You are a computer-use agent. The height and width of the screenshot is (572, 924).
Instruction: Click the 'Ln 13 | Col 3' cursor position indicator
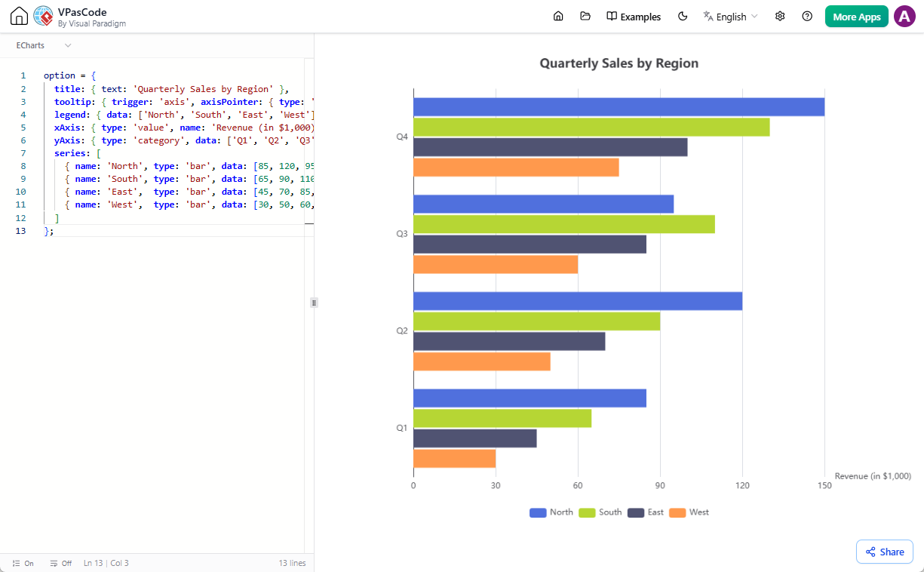pos(106,563)
